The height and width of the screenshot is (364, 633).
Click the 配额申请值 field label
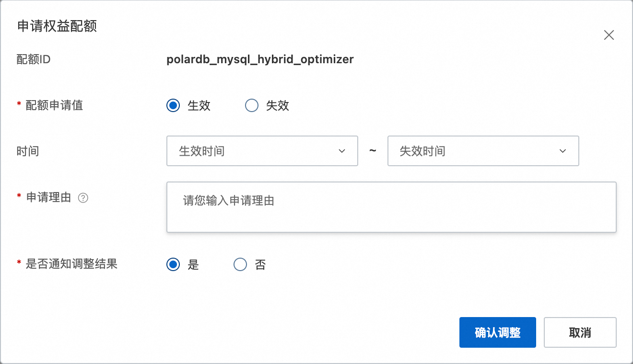pyautogui.click(x=54, y=105)
